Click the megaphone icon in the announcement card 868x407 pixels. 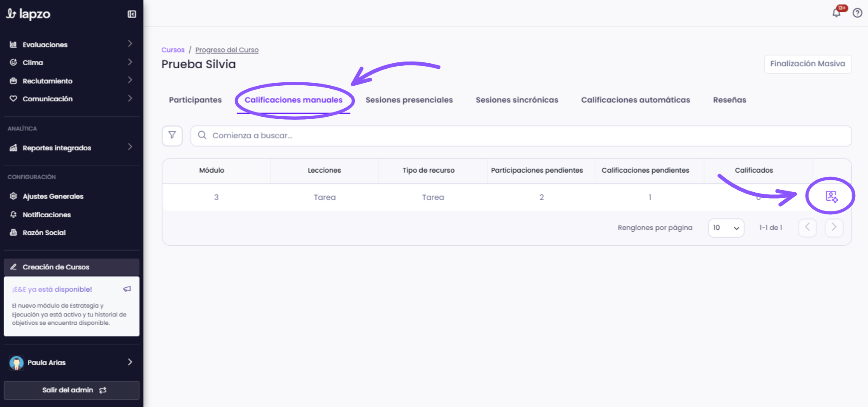127,289
